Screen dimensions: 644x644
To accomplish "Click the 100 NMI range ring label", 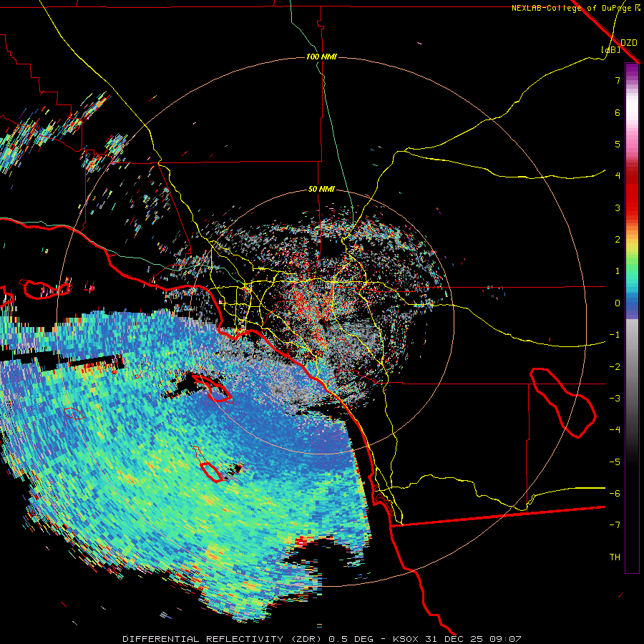I will coord(321,57).
